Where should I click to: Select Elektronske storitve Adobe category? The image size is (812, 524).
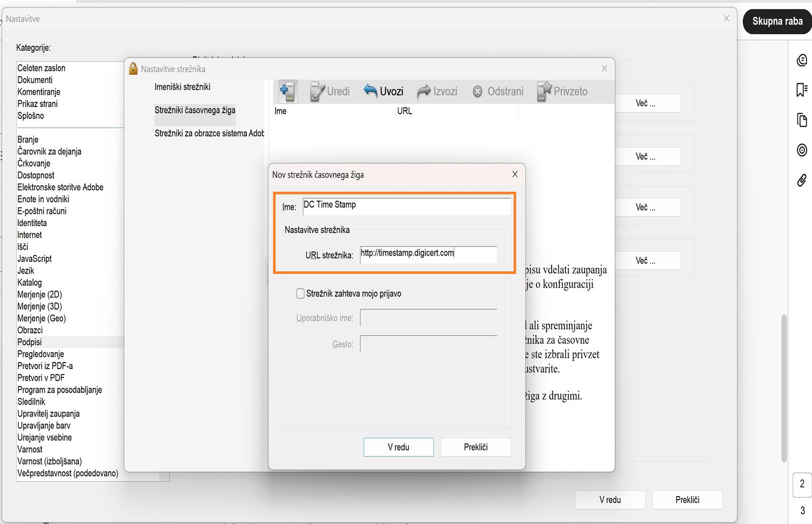click(x=60, y=187)
